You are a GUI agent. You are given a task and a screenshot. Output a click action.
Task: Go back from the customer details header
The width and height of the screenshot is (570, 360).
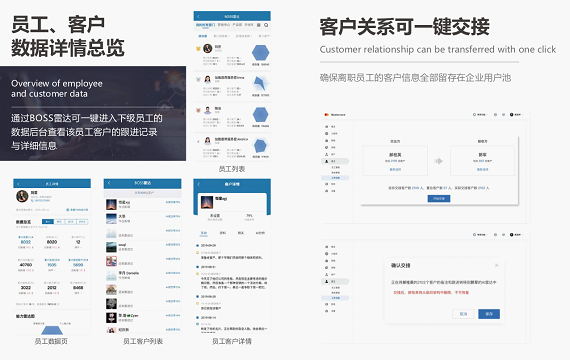click(199, 184)
